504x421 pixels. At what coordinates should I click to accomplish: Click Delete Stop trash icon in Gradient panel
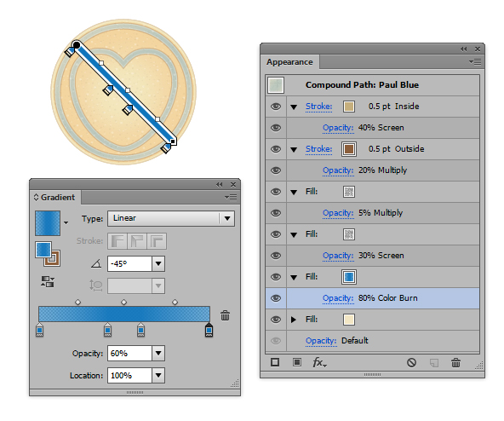(225, 315)
